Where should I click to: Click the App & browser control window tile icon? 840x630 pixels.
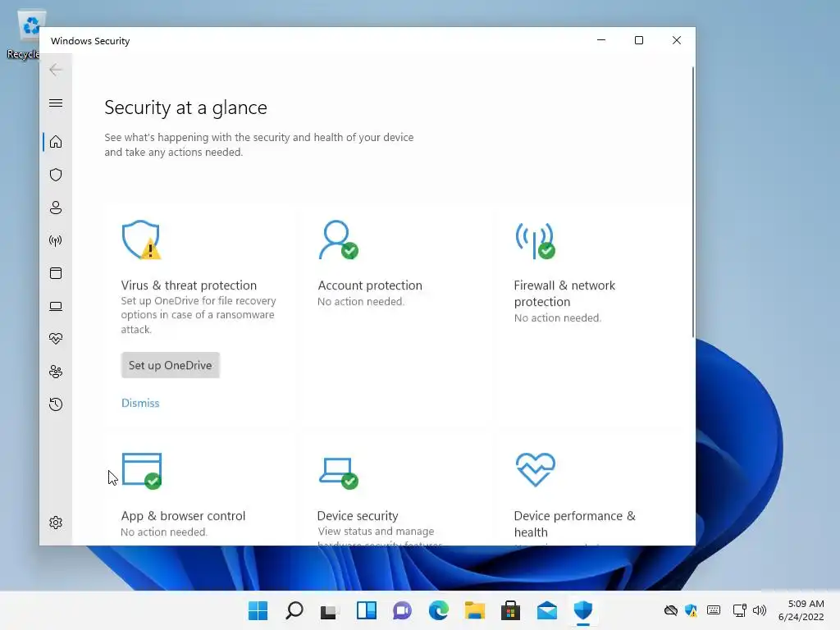(x=142, y=471)
